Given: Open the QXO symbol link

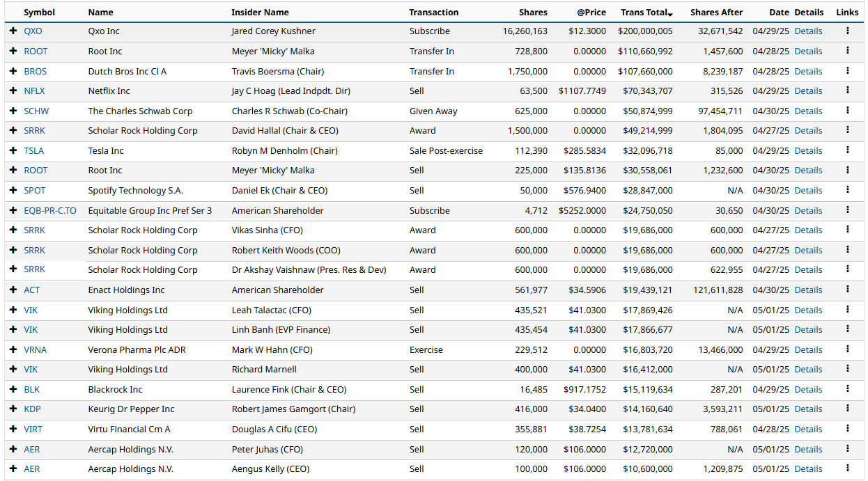Looking at the screenshot, I should coord(33,31).
